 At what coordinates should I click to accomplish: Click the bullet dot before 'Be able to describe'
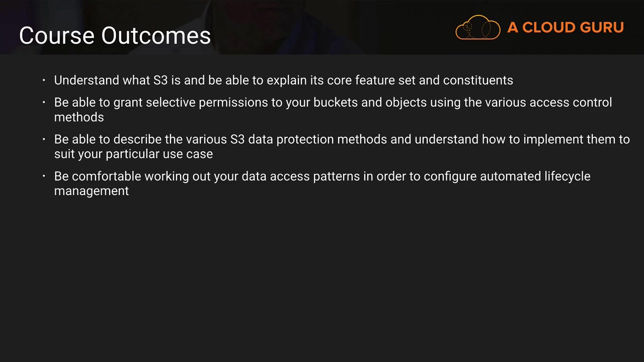tap(44, 139)
